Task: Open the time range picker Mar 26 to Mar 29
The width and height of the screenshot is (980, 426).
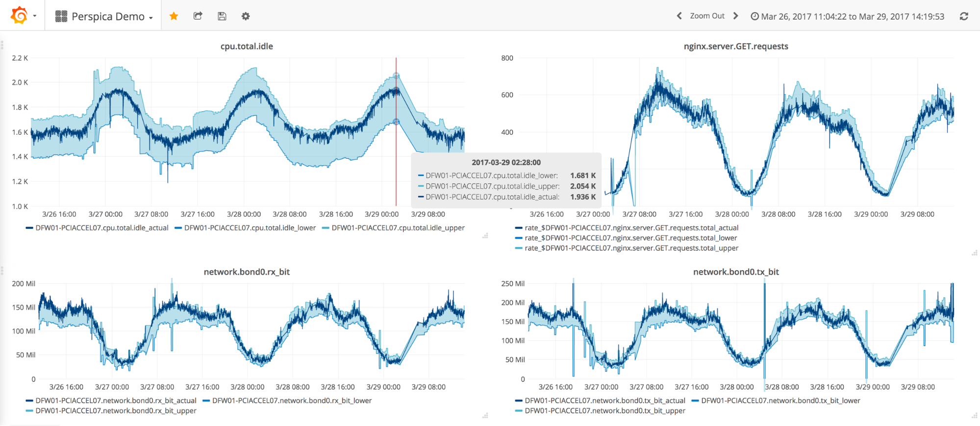Action: [x=847, y=16]
